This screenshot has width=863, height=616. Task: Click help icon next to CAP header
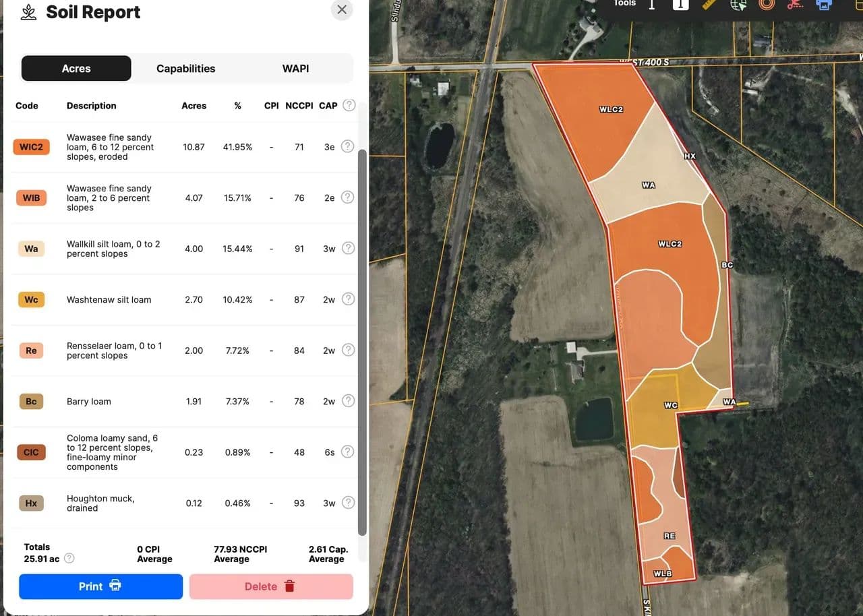coord(349,105)
